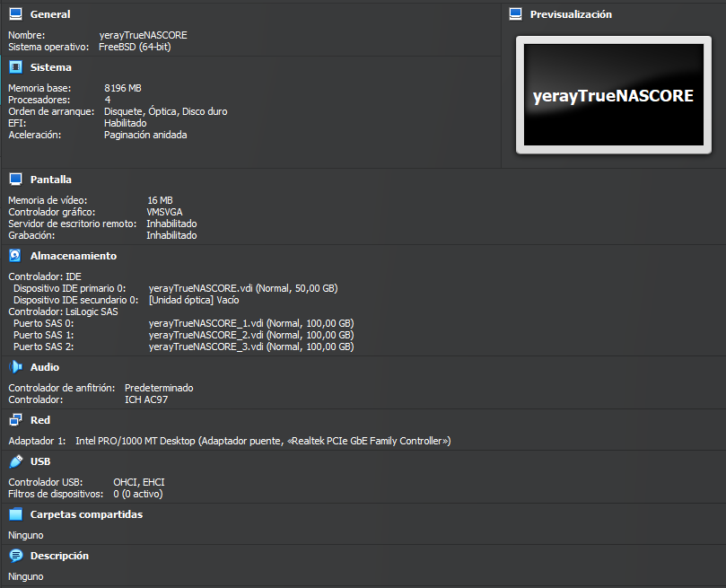Click the Controlador: IDE row
This screenshot has width=726, height=588.
point(45,276)
